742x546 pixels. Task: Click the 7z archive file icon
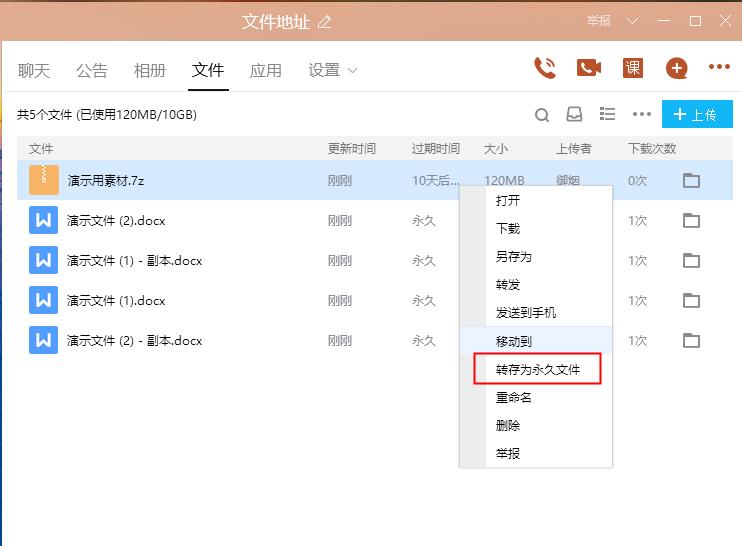coord(44,180)
